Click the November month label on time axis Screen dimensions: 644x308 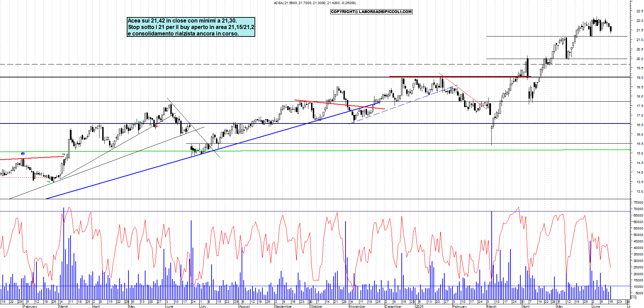(x=357, y=306)
